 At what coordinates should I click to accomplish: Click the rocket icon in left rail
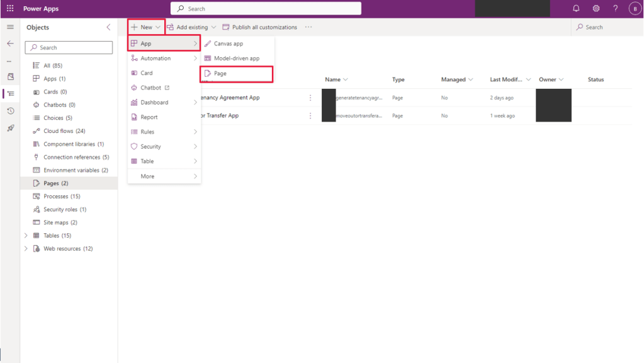10,128
